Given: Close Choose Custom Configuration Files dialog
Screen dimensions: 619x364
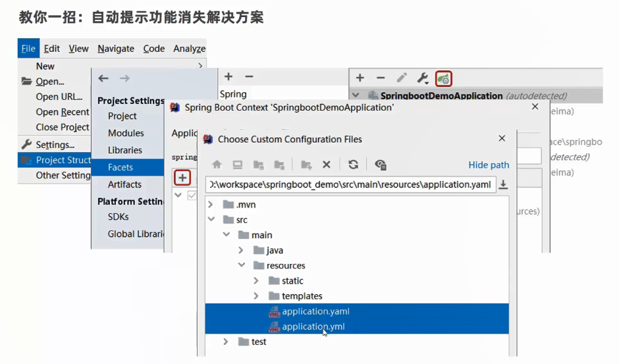Looking at the screenshot, I should point(502,138).
